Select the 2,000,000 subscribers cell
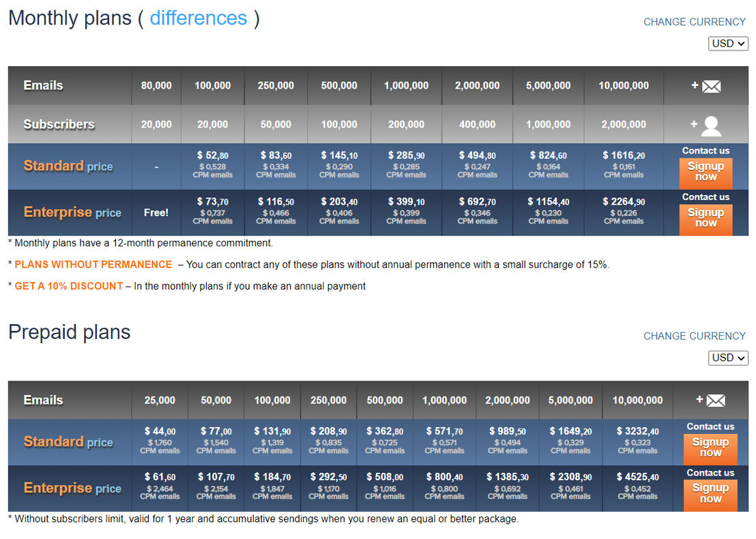This screenshot has height=539, width=756. coord(624,124)
